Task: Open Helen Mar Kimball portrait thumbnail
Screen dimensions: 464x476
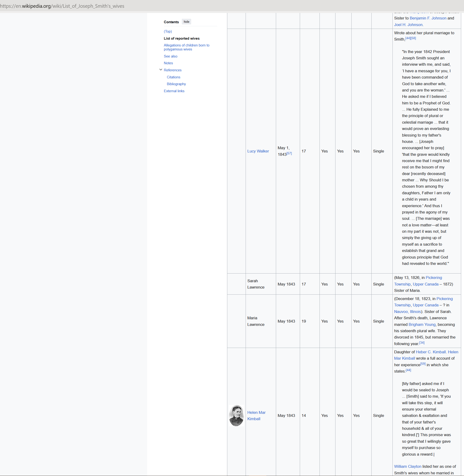Action: (x=236, y=415)
